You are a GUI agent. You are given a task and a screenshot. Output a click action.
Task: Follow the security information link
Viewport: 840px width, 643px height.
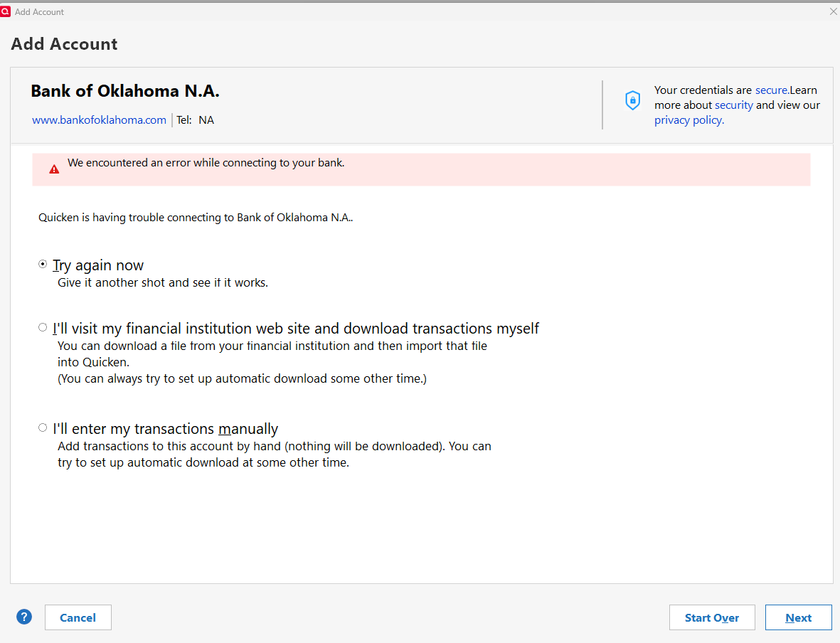pos(733,105)
